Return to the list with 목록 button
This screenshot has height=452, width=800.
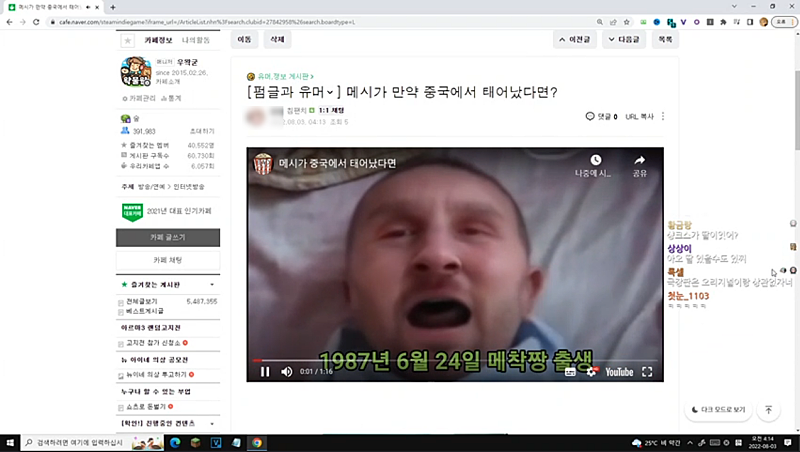665,39
